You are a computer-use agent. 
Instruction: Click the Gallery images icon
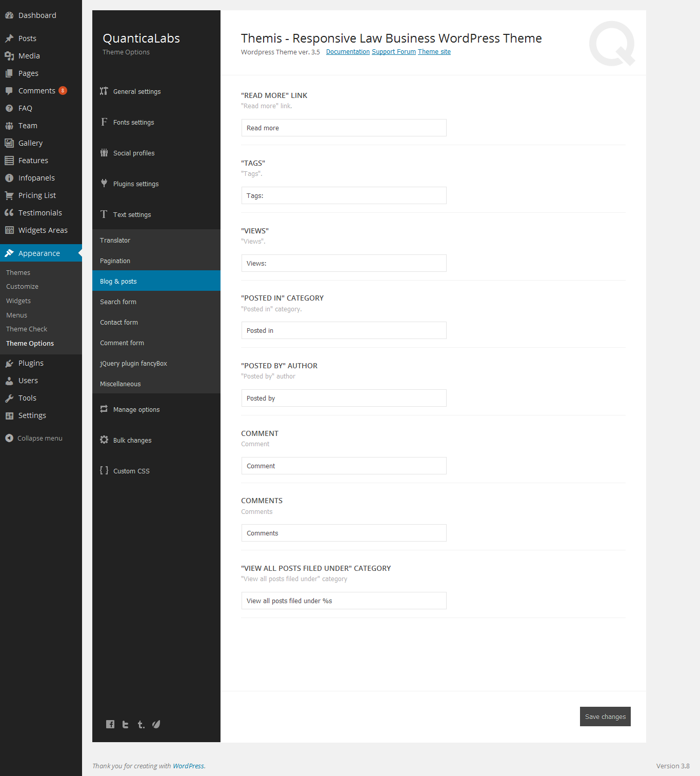click(9, 143)
